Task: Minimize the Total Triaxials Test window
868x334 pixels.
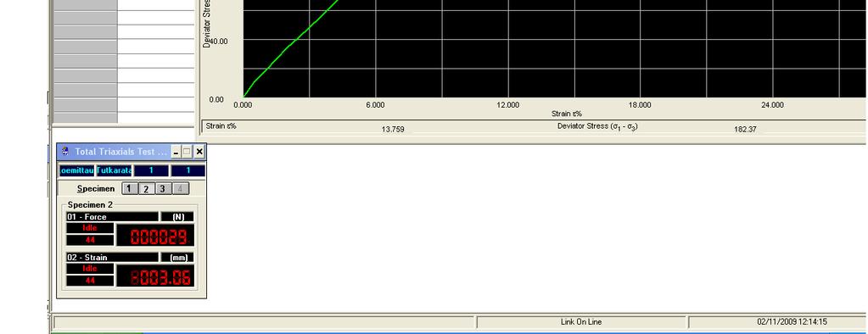Action: point(176,152)
